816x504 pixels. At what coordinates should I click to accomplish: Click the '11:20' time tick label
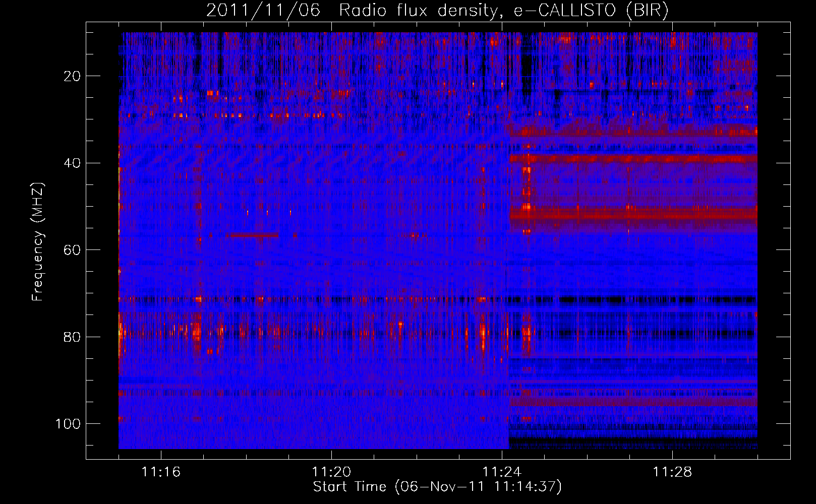coord(331,472)
